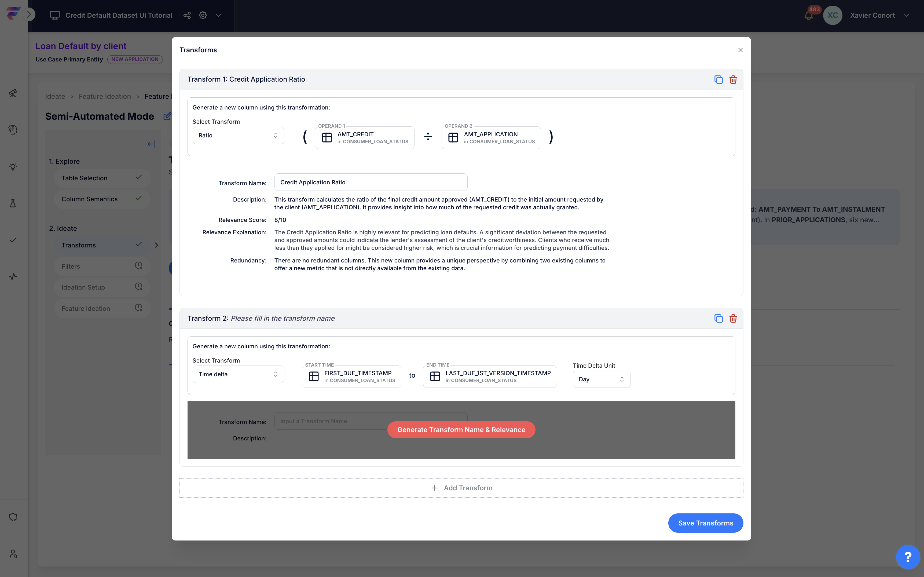Click Generate Transform Name & Relevance
This screenshot has height=577, width=924.
(x=461, y=430)
